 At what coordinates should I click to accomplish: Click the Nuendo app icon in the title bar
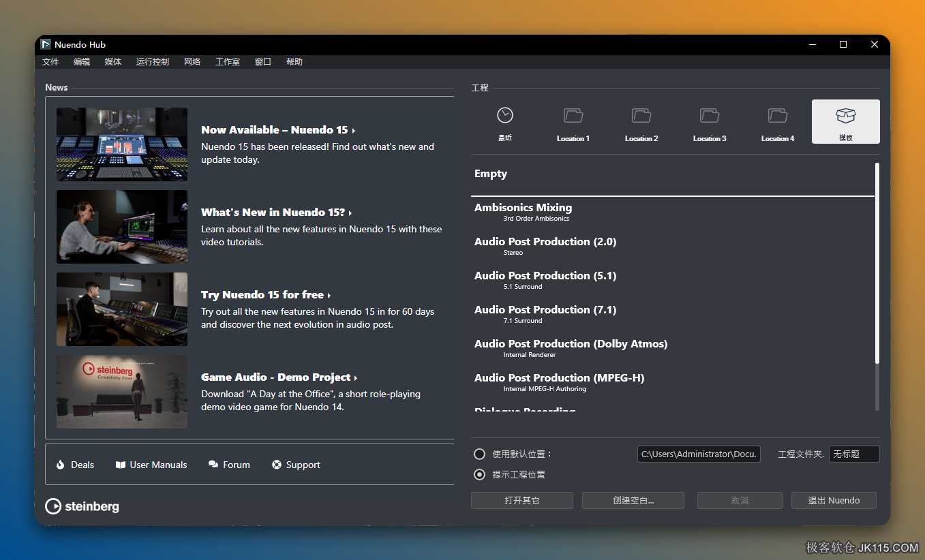[46, 44]
